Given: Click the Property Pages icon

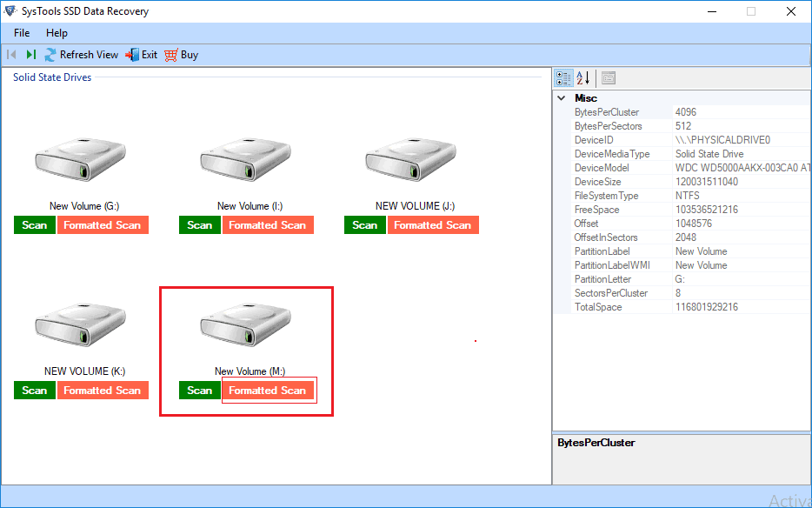Looking at the screenshot, I should click(609, 78).
